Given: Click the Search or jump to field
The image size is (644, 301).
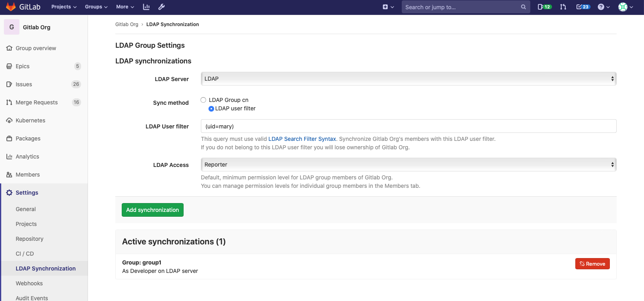Looking at the screenshot, I should click(x=466, y=7).
